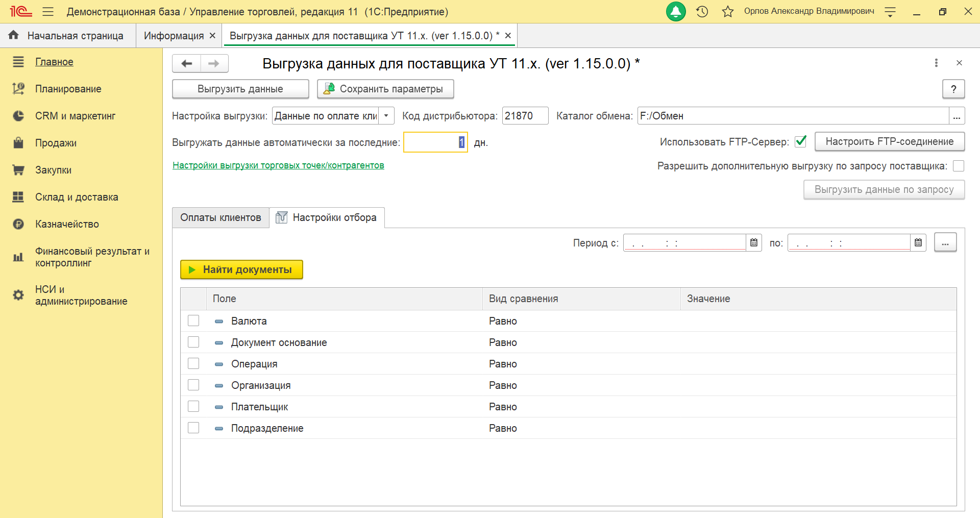Click Сохранить параметры button
Screen dimensions: 980x518
(x=385, y=89)
